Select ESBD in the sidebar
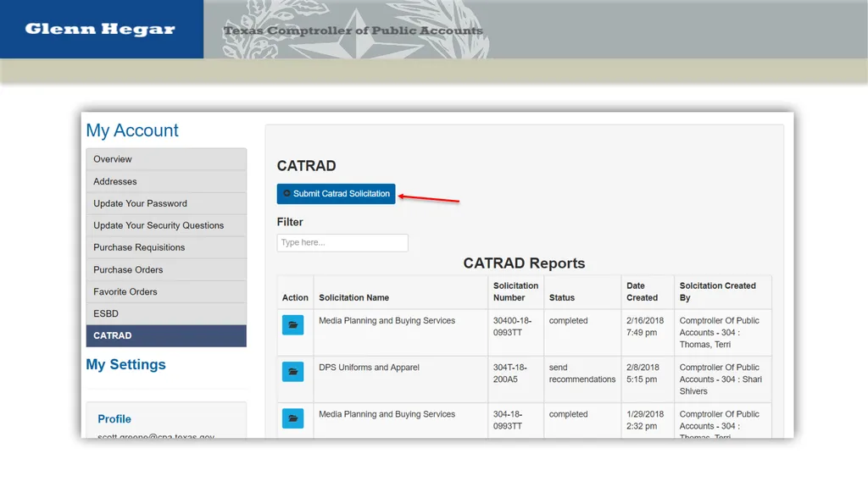This screenshot has height=487, width=868. pyautogui.click(x=166, y=313)
